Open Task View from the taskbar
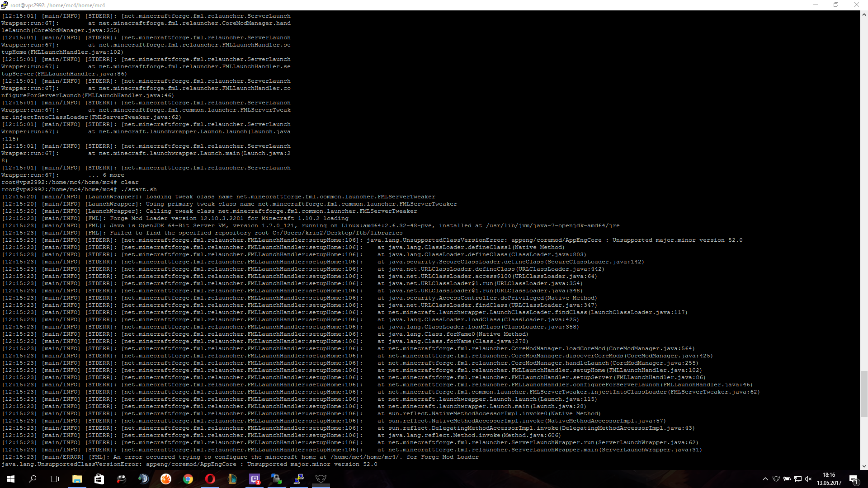The height and width of the screenshot is (488, 868). [x=54, y=479]
